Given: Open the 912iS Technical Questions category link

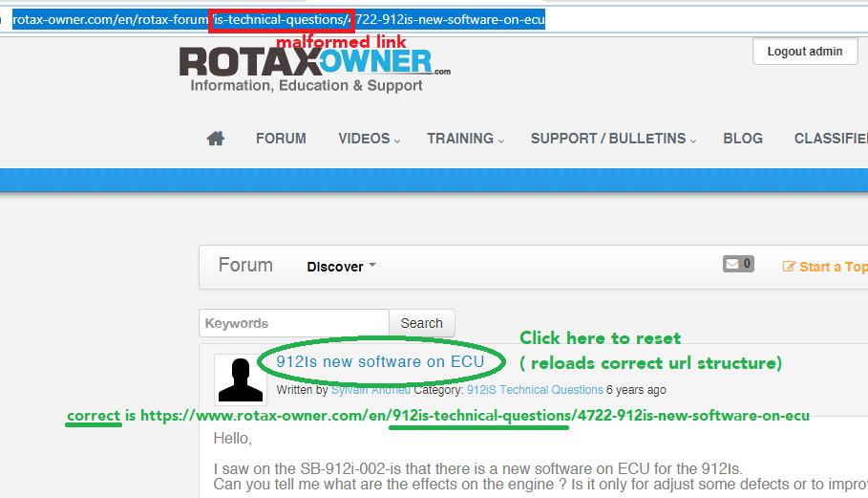Looking at the screenshot, I should 534,390.
